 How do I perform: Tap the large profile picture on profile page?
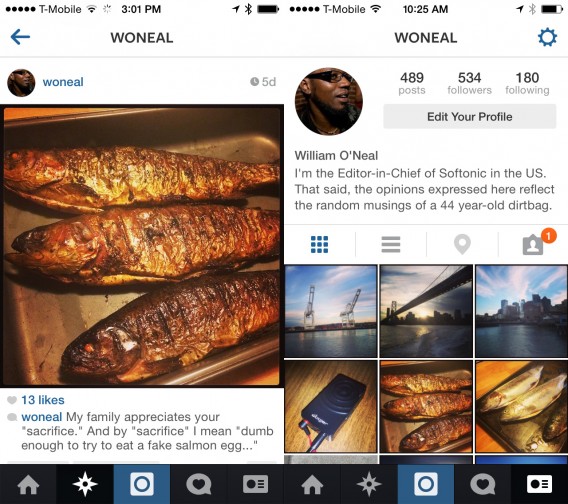pyautogui.click(x=329, y=101)
